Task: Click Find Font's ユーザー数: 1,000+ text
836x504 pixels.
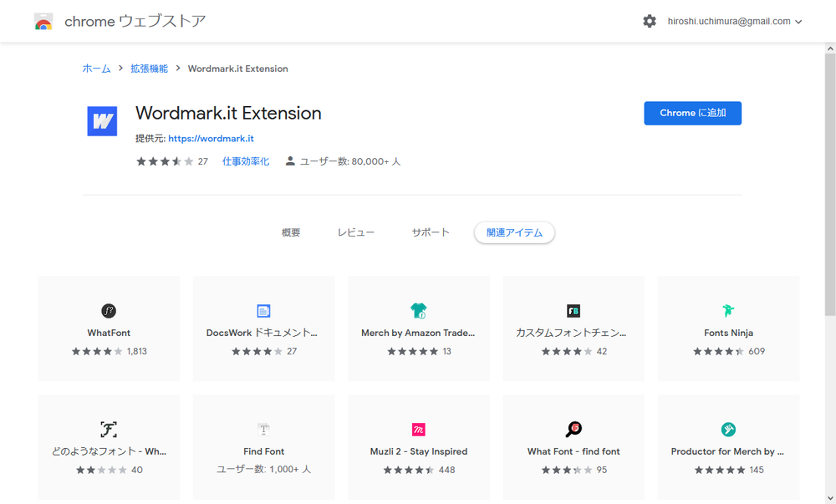Action: (263, 470)
